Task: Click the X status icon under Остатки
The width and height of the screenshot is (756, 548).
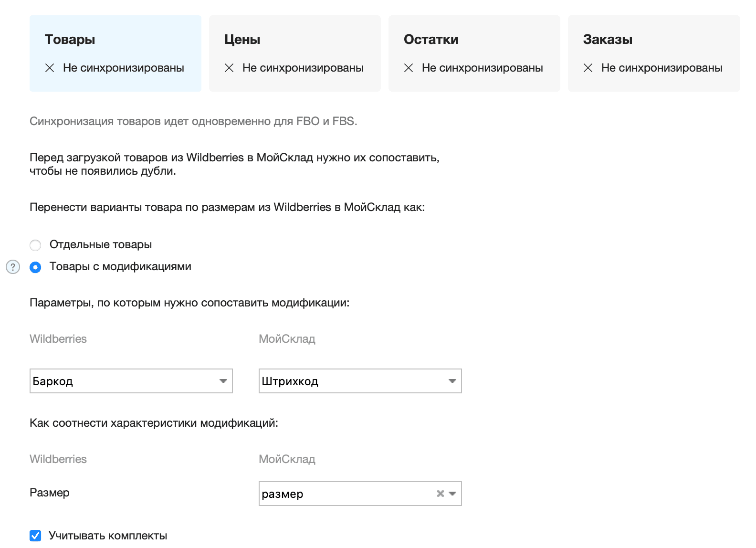Action: 409,68
